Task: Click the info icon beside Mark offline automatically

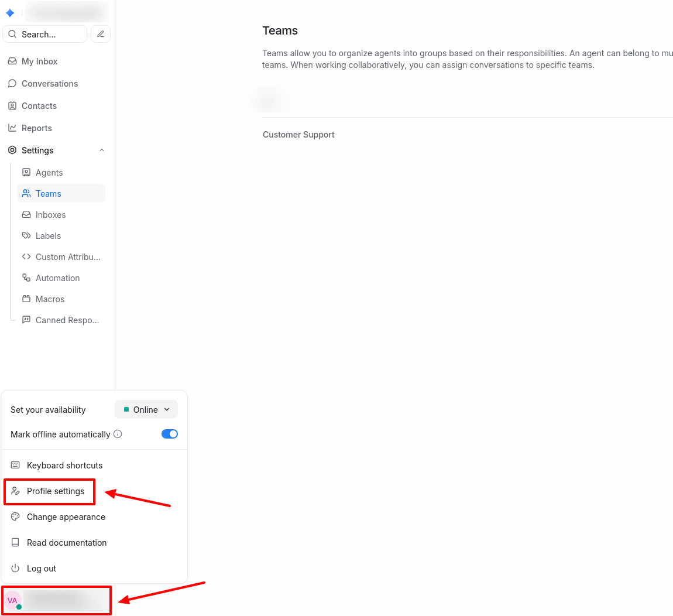Action: (118, 434)
